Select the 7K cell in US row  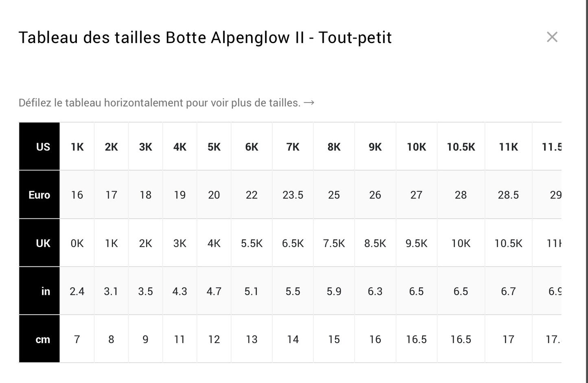(293, 147)
